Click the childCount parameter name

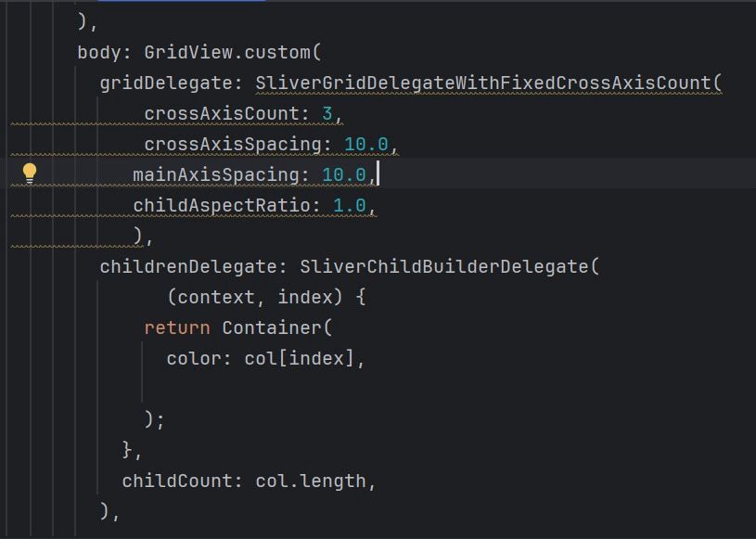[x=176, y=481]
